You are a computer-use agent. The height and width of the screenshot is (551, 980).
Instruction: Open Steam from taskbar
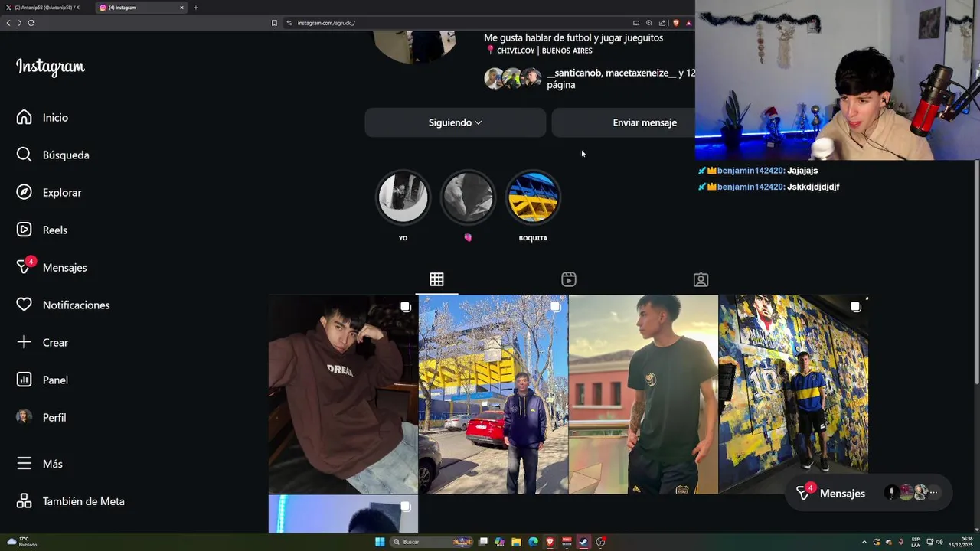pyautogui.click(x=583, y=542)
